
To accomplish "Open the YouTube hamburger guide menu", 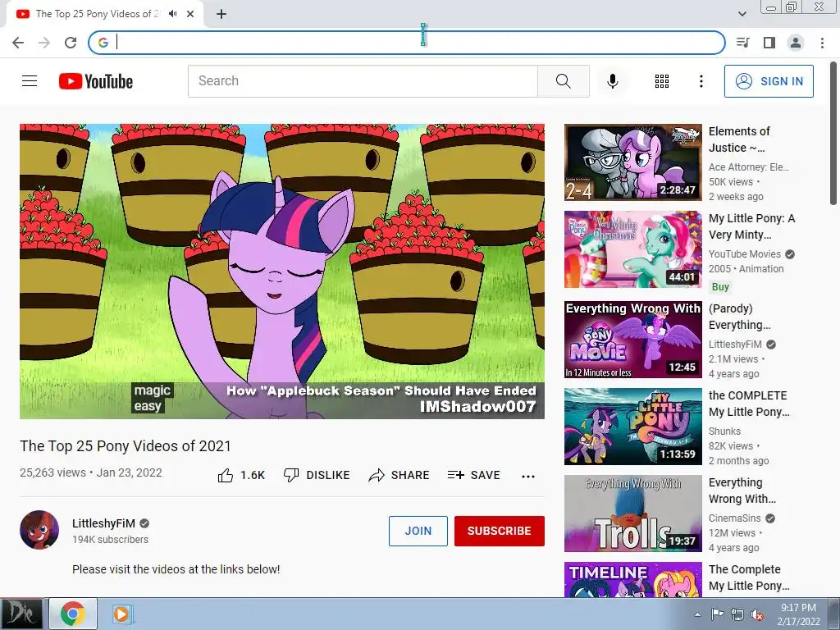I will 30,81.
